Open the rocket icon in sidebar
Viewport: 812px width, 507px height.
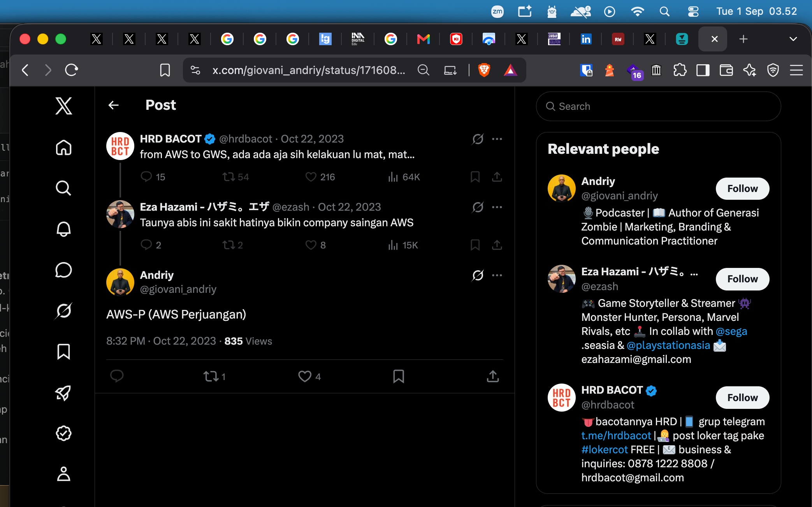(64, 393)
